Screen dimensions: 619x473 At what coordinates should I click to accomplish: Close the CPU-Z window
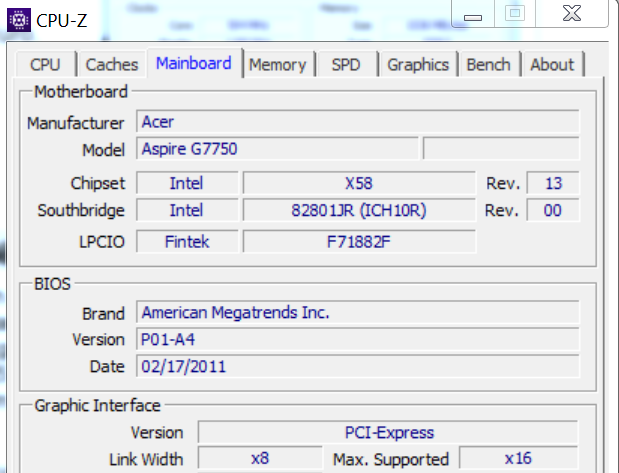point(572,13)
